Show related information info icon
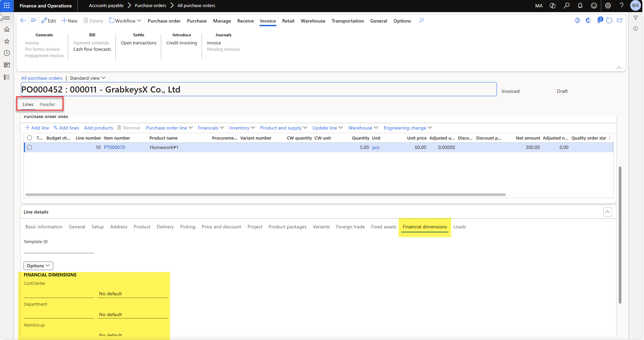 click(x=636, y=29)
